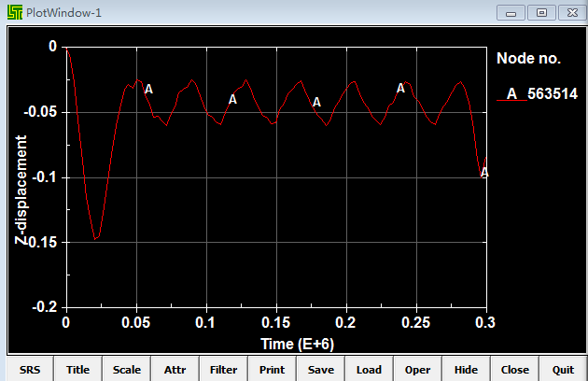588x381 pixels.
Task: Hide the plot button bar
Action: [x=466, y=370]
